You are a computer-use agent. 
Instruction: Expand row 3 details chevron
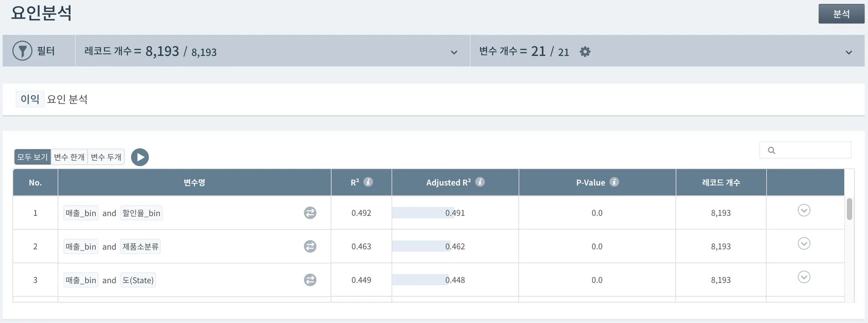[804, 277]
